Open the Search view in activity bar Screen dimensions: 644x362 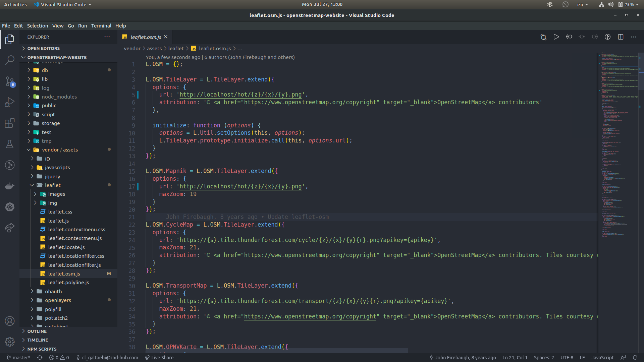pyautogui.click(x=10, y=60)
